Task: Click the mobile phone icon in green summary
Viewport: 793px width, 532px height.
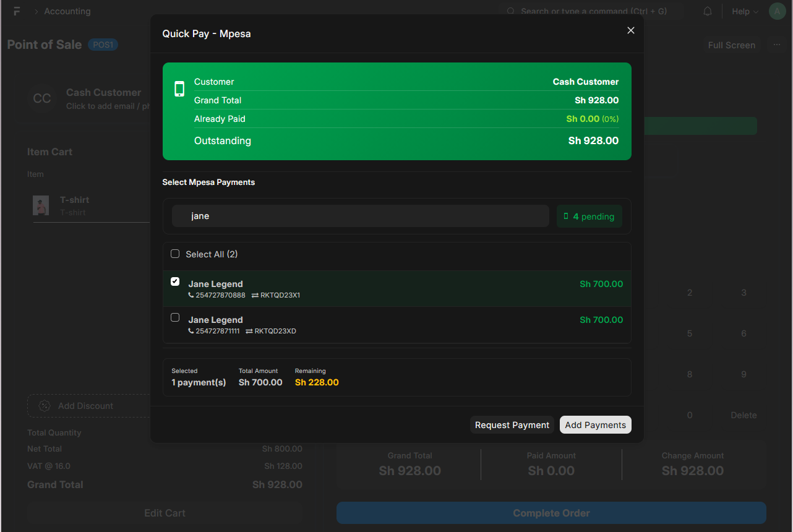Action: [179, 89]
